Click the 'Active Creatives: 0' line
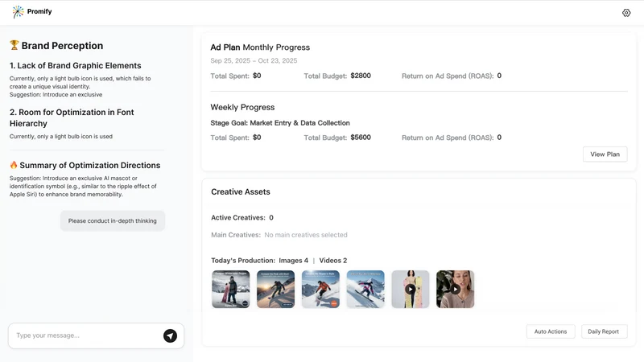Image resolution: width=644 pixels, height=362 pixels. (242, 217)
